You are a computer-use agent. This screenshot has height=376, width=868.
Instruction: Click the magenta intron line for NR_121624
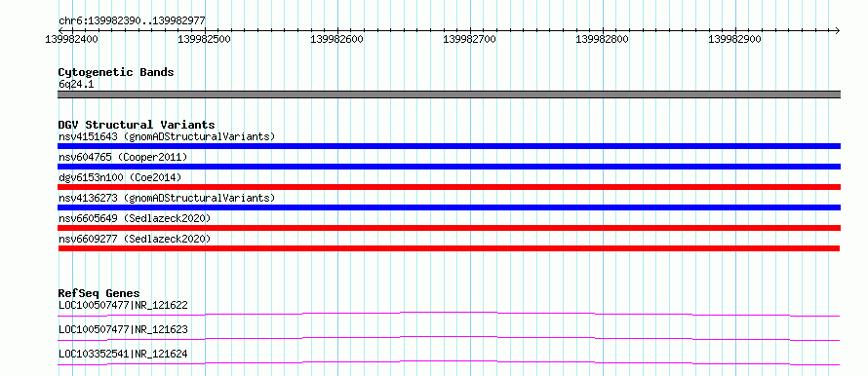(449, 361)
